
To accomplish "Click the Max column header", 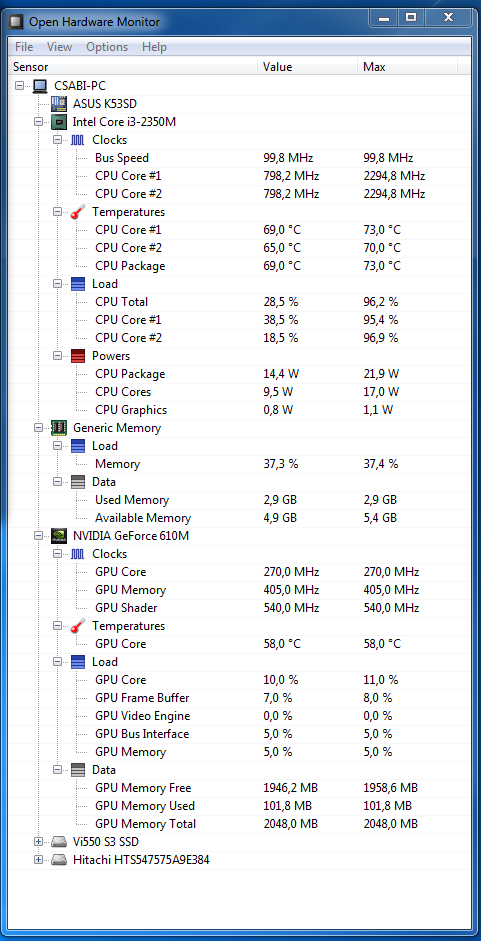I will click(408, 67).
